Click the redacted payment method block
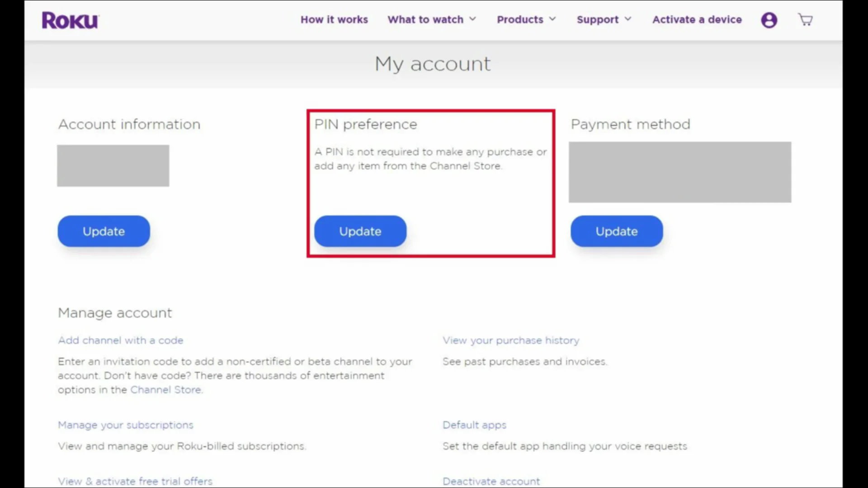 680,172
